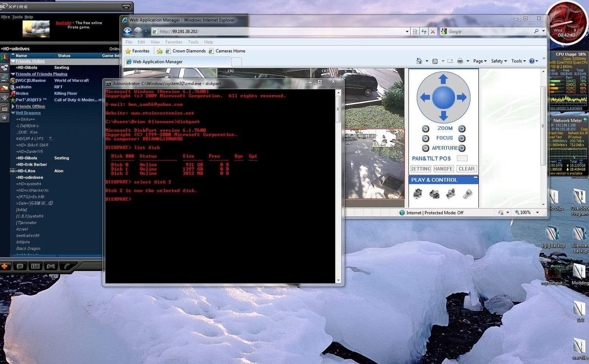Increase focus with the plus button
The height and width of the screenshot is (364, 589).
(462, 138)
